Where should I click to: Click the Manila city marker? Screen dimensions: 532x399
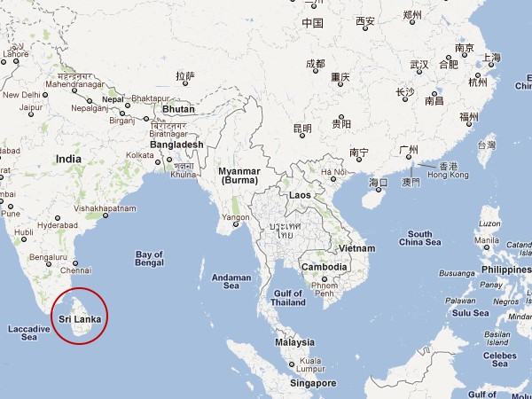tap(487, 247)
